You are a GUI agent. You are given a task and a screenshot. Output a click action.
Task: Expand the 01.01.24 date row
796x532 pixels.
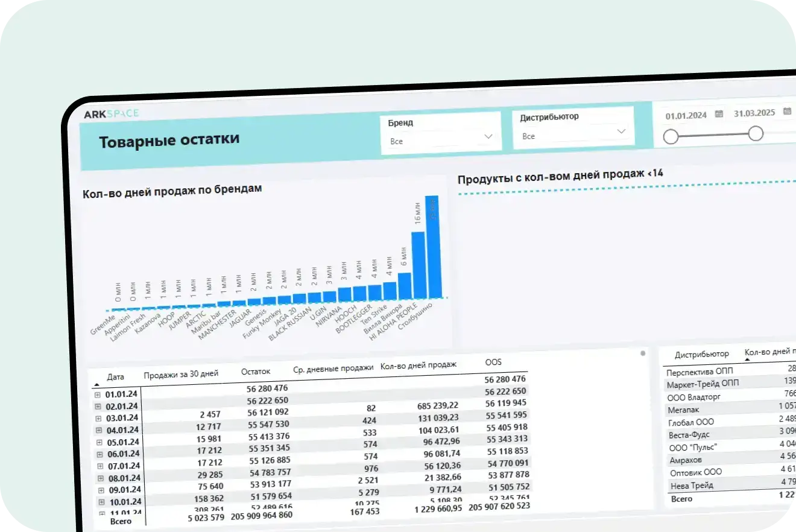[98, 394]
